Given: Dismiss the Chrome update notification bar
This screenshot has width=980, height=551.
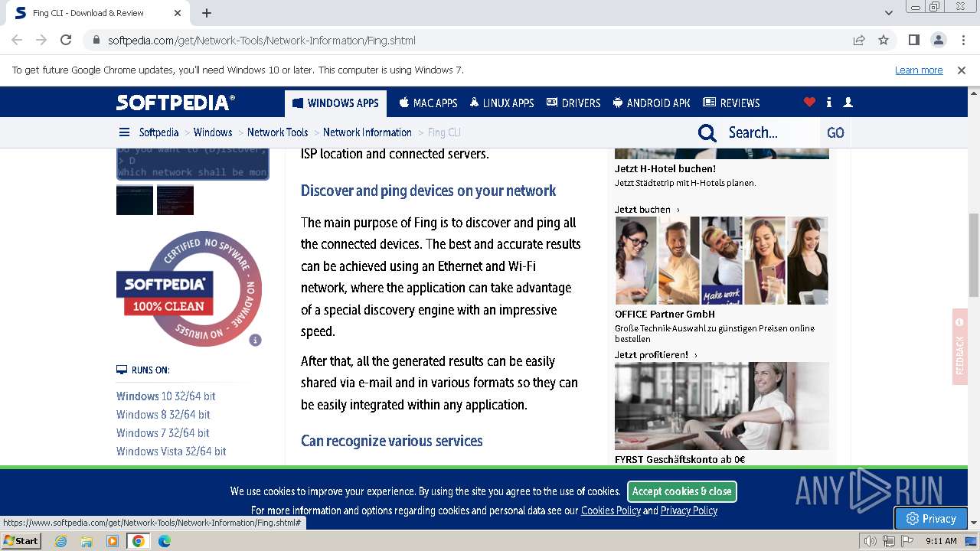Looking at the screenshot, I should click(x=962, y=70).
